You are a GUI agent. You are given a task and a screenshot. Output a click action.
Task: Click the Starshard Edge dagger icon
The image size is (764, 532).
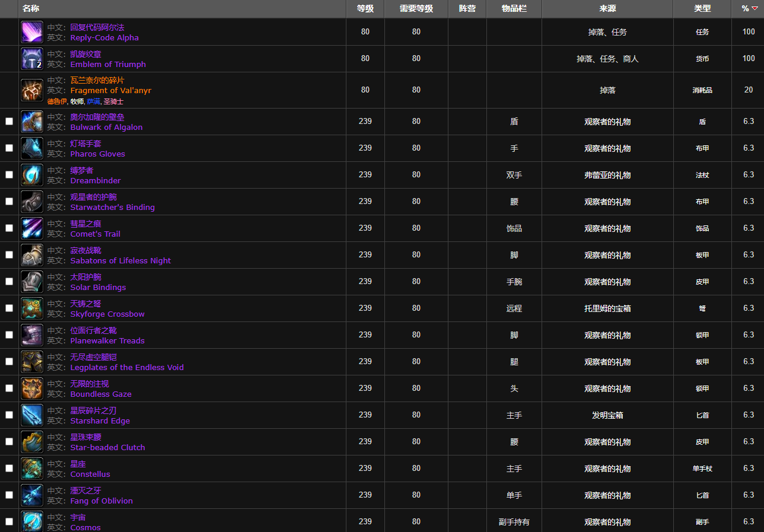(x=32, y=415)
